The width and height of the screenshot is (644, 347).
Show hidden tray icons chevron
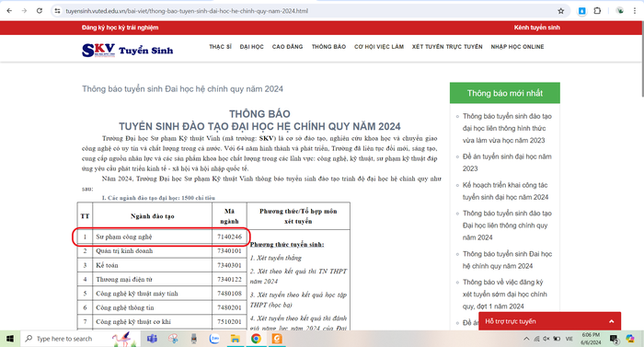tap(526, 339)
